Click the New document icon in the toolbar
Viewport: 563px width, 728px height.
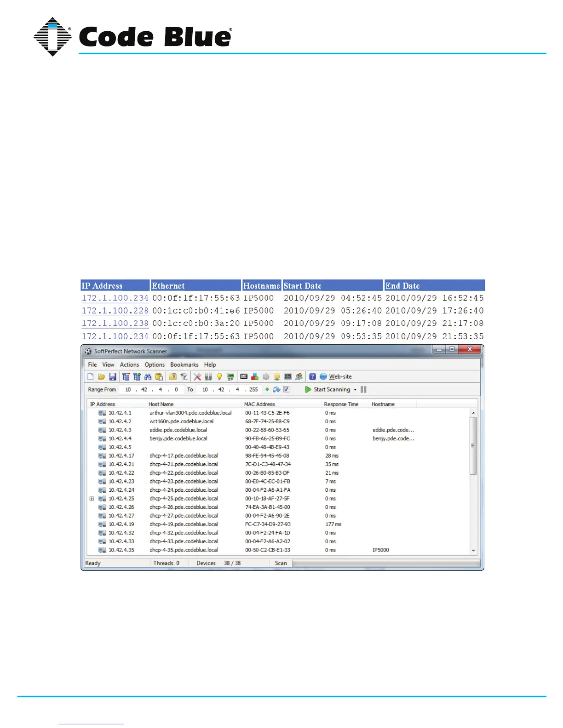[x=91, y=376]
